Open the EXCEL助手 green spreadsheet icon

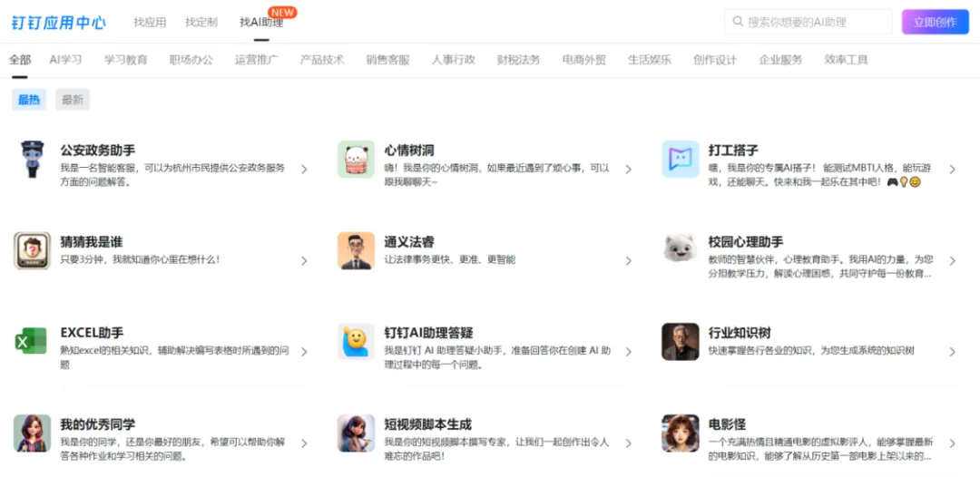coord(32,342)
